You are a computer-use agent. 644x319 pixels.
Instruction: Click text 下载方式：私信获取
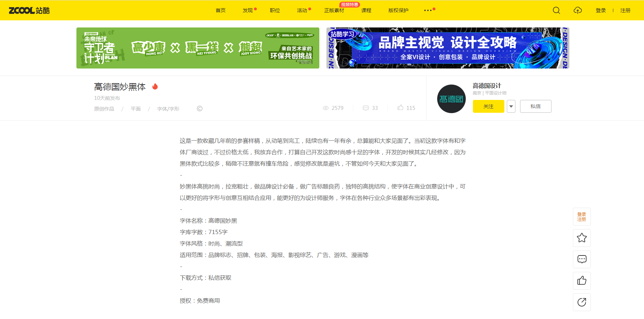pos(206,278)
